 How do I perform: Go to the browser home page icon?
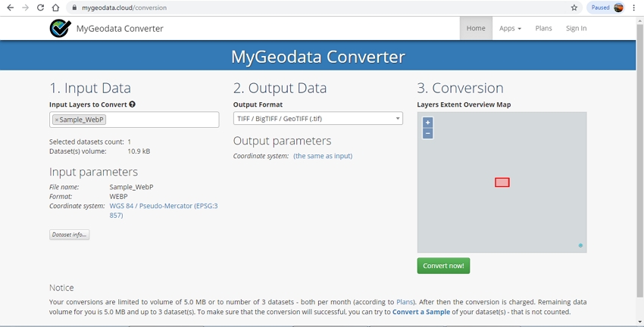(x=55, y=8)
